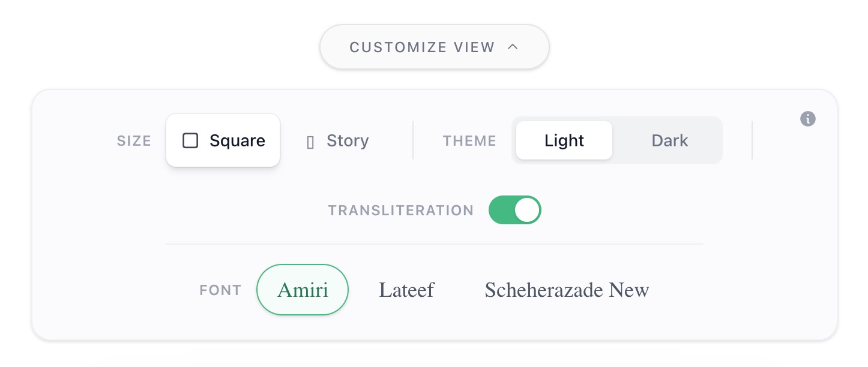Select the Light theme option
This screenshot has height=367, width=868.
tap(564, 140)
